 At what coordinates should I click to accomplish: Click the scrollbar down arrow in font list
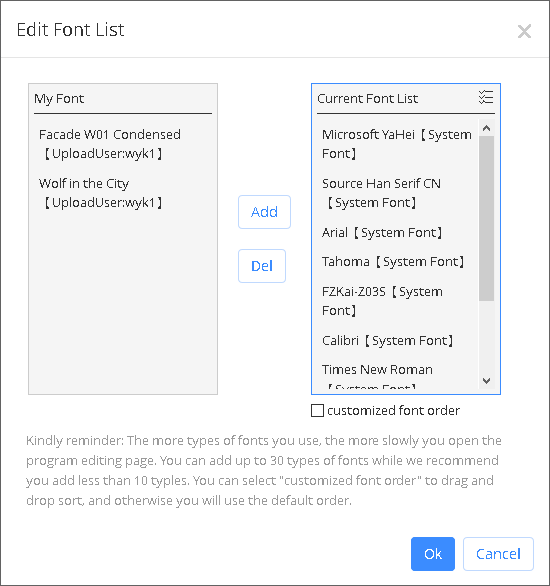click(x=486, y=380)
